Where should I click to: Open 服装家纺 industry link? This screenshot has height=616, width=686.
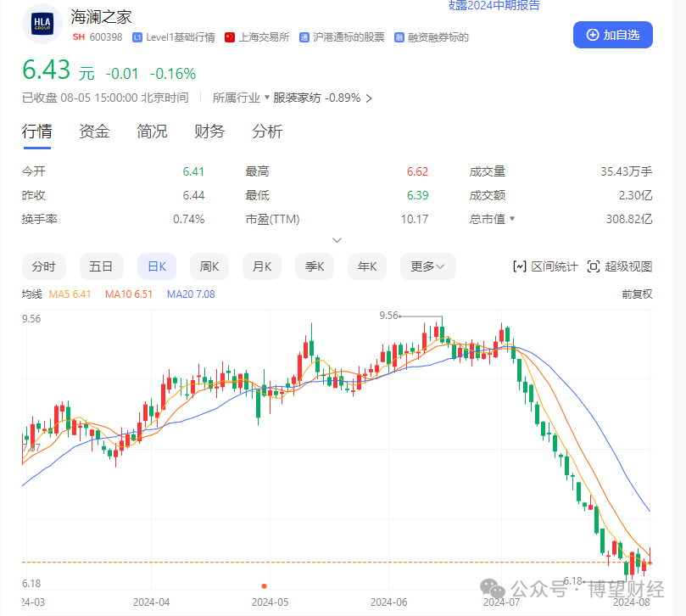[297, 98]
